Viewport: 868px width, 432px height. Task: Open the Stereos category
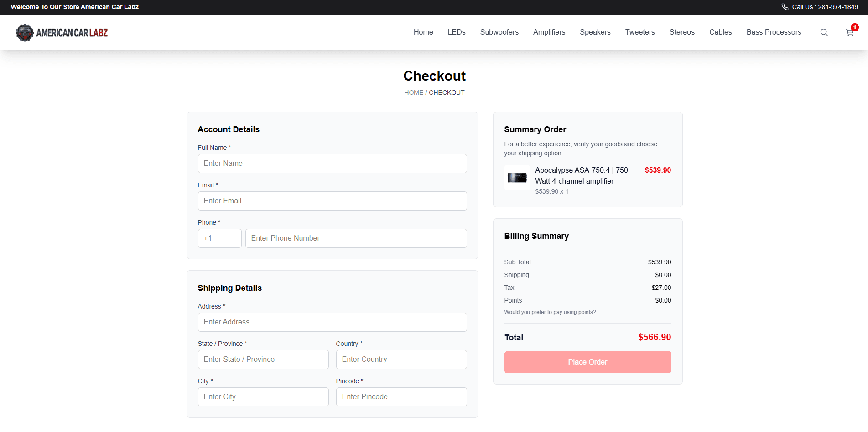click(x=682, y=32)
